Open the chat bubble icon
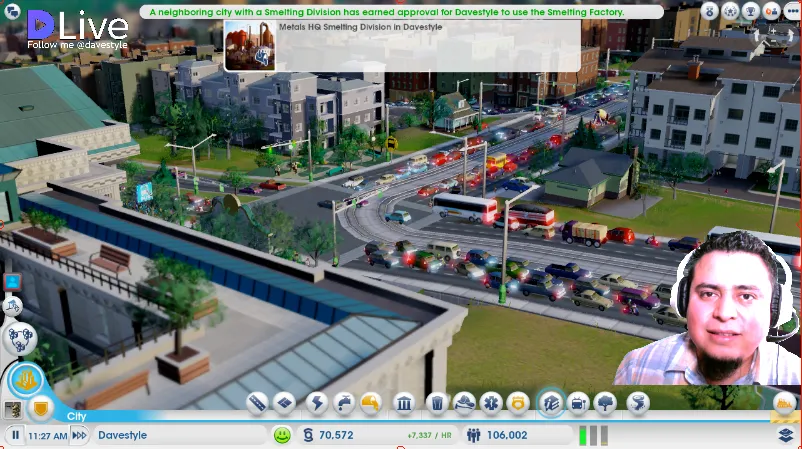The width and height of the screenshot is (802, 449). tap(11, 11)
